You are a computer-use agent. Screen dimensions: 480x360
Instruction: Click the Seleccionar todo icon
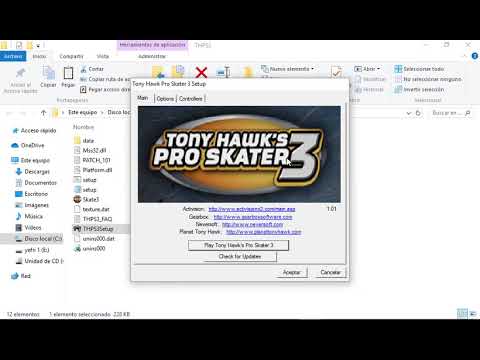coord(398,69)
